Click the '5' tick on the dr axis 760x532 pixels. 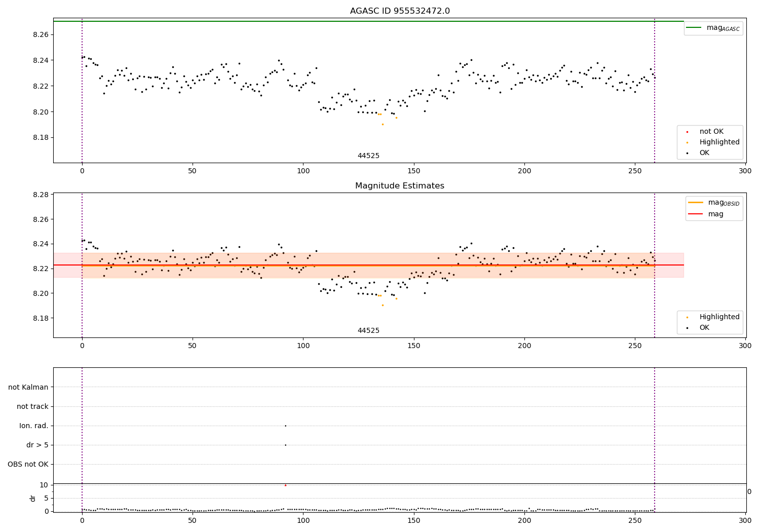coord(46,498)
